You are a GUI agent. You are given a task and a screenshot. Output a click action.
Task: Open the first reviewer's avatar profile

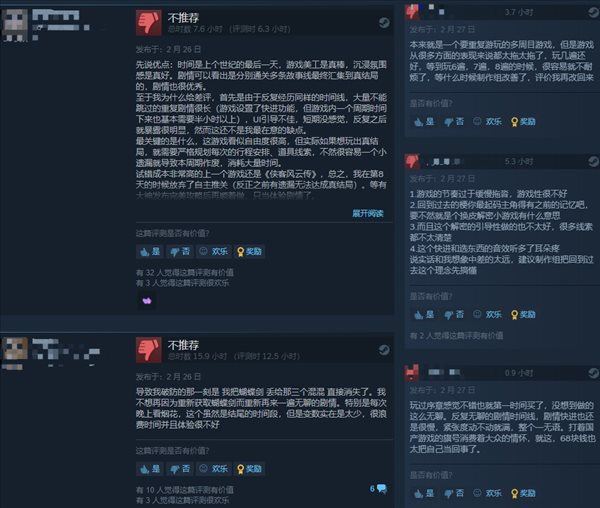15,25
